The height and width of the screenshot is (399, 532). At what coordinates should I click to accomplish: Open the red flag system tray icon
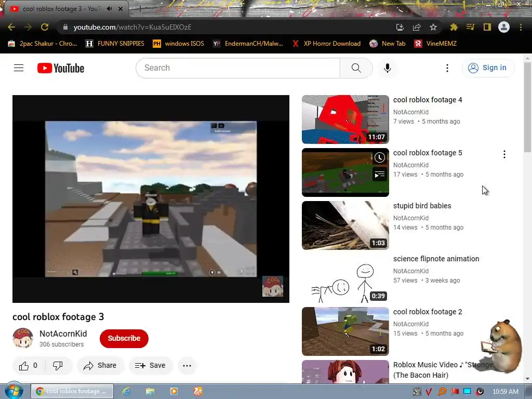pyautogui.click(x=455, y=392)
